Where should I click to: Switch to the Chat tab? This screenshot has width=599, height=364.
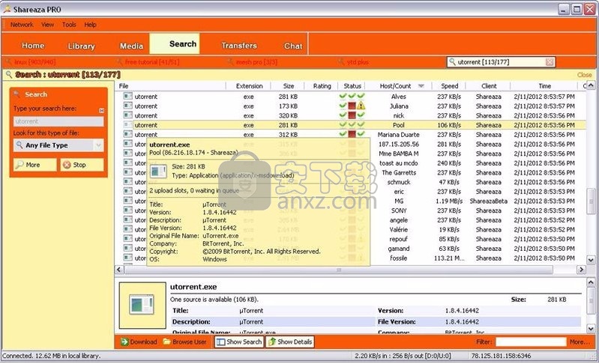point(293,46)
